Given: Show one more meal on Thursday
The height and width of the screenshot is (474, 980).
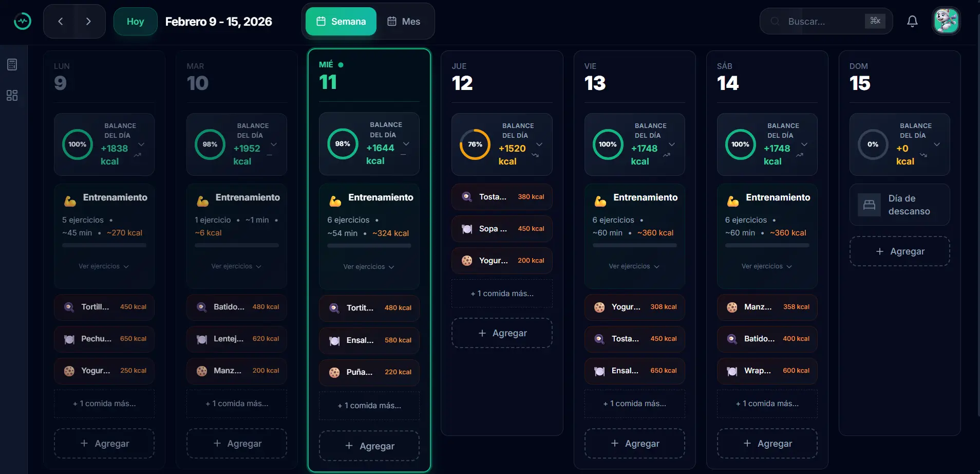Looking at the screenshot, I should (x=502, y=294).
